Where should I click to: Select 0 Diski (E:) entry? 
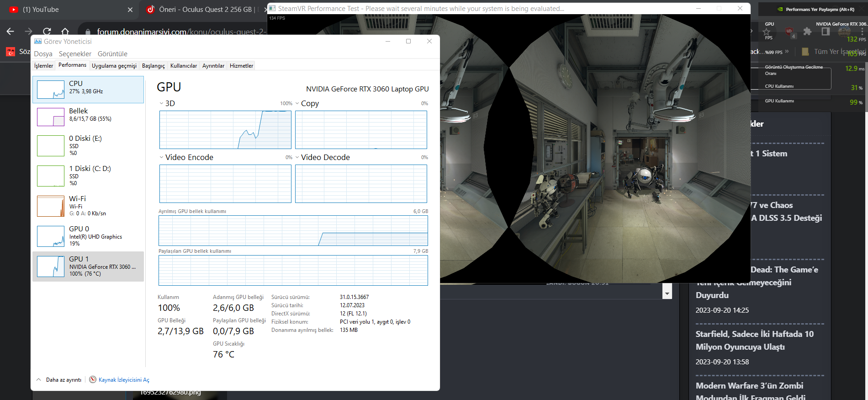[x=88, y=145]
